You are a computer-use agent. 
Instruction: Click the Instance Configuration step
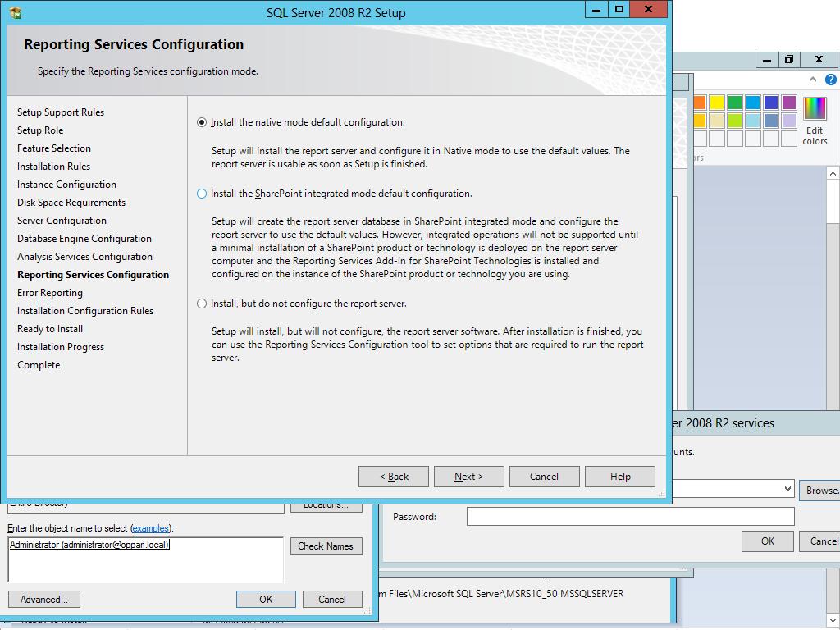(66, 185)
